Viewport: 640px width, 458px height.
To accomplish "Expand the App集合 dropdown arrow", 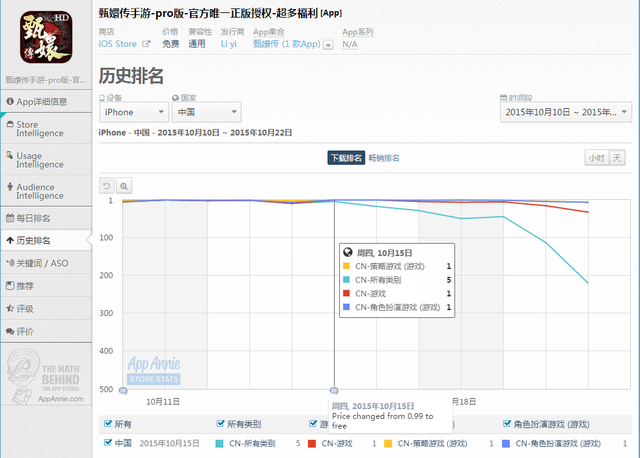I will 328,44.
